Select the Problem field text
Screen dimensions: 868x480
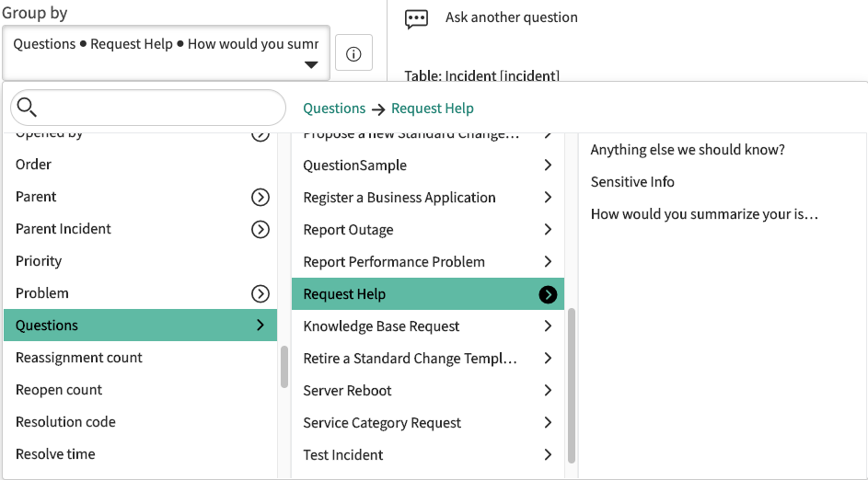(x=42, y=292)
